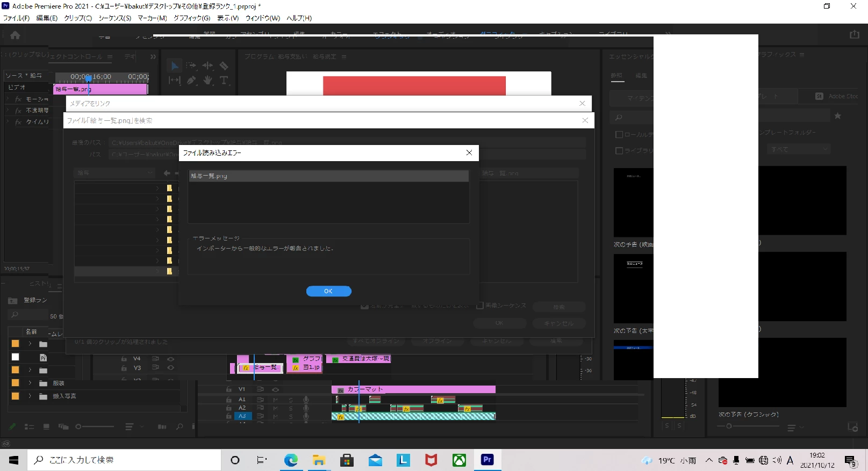Open the Effect Controls panel menu
868x471 pixels.
(110, 56)
